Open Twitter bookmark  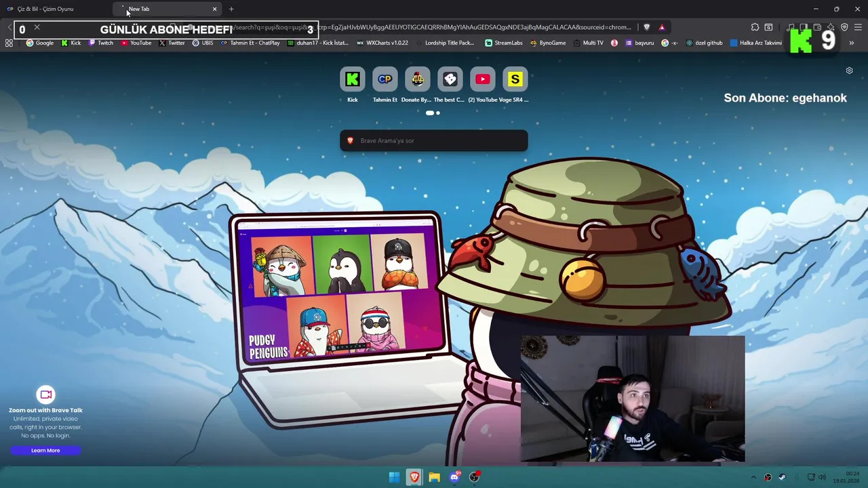[172, 43]
